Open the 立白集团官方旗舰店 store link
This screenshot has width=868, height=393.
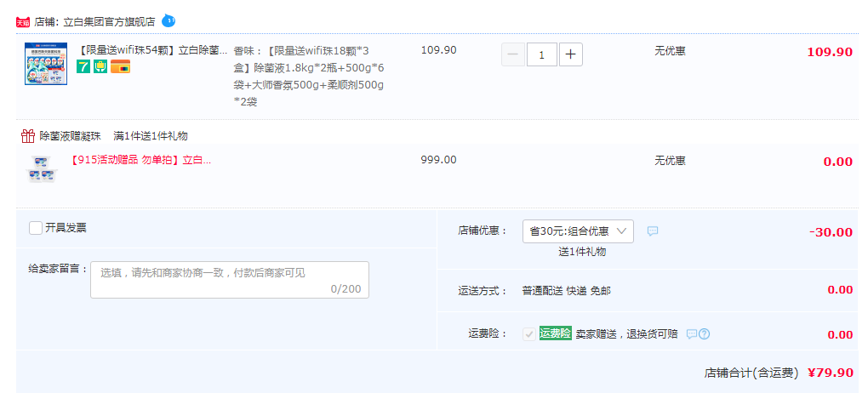pos(109,22)
